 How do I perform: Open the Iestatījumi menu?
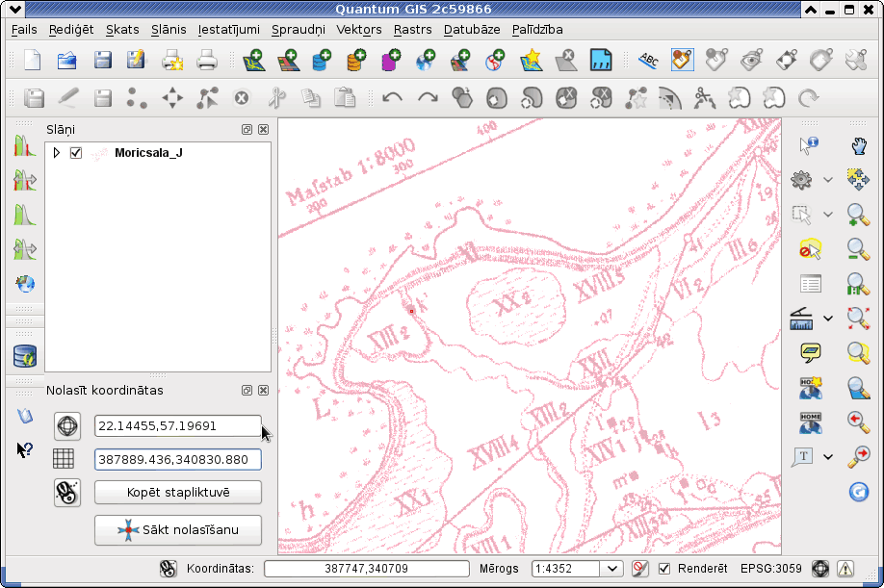pos(229,29)
